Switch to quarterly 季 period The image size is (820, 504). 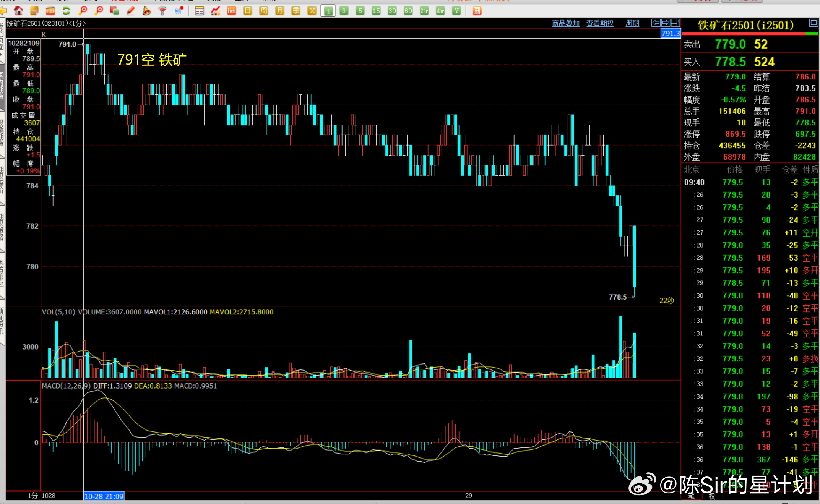(x=296, y=11)
